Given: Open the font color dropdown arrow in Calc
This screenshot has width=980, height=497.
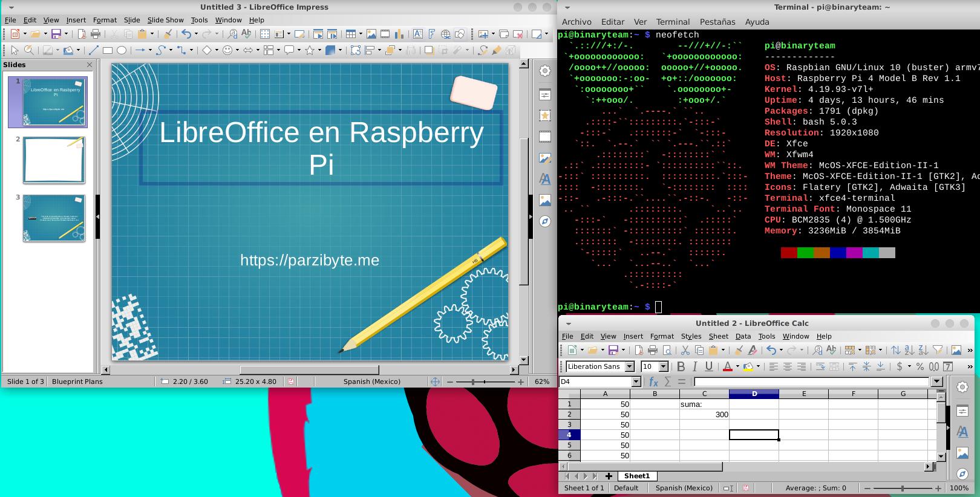Looking at the screenshot, I should [737, 366].
